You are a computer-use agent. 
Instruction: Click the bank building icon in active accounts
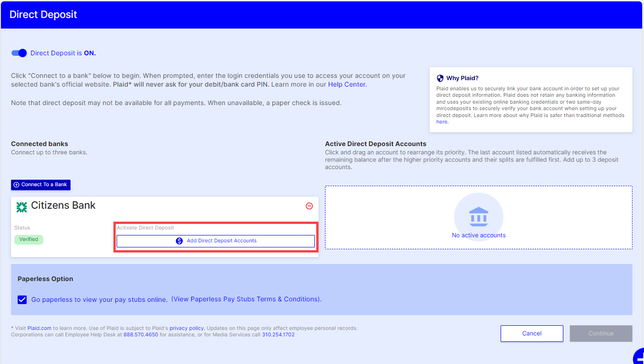point(479,217)
